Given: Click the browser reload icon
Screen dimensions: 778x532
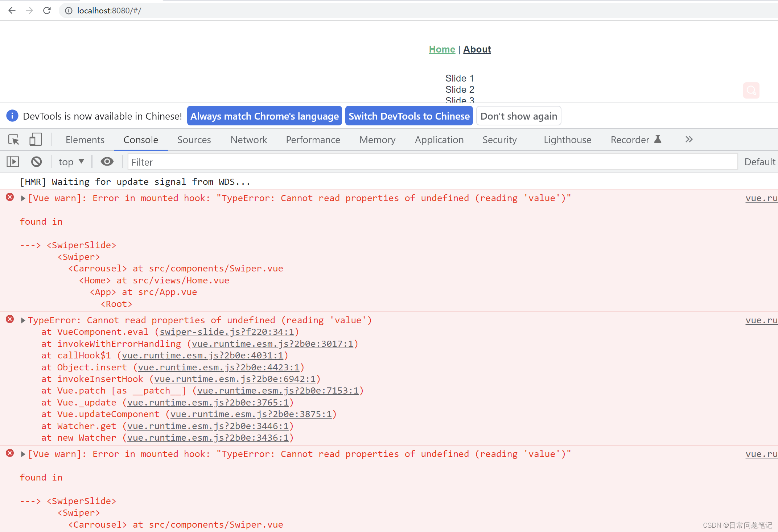Looking at the screenshot, I should coord(47,11).
